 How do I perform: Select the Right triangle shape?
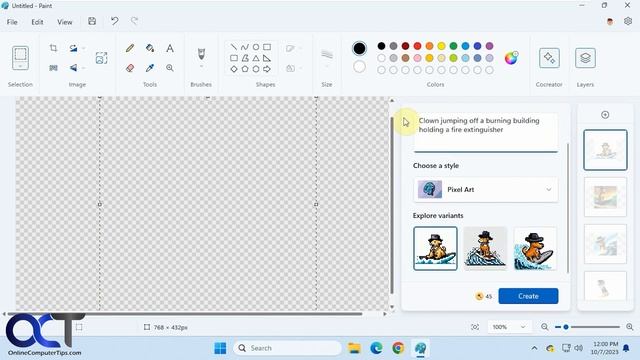pyautogui.click(x=267, y=58)
